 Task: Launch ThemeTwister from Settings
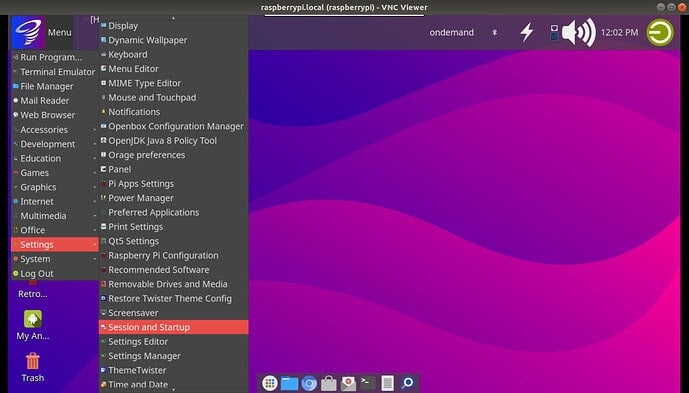pos(174,370)
